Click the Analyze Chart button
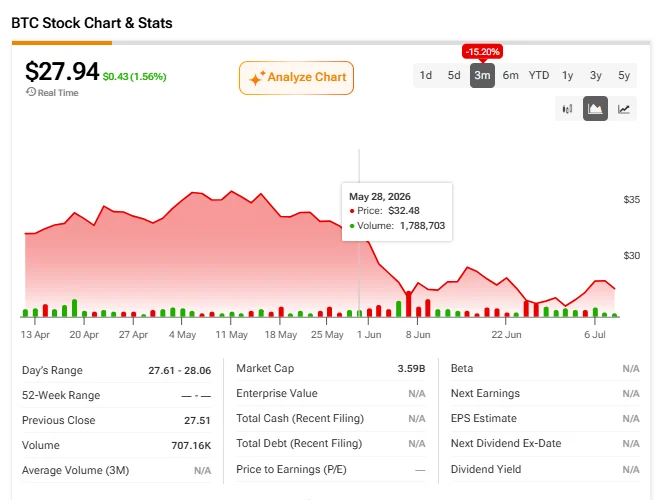 pos(296,78)
